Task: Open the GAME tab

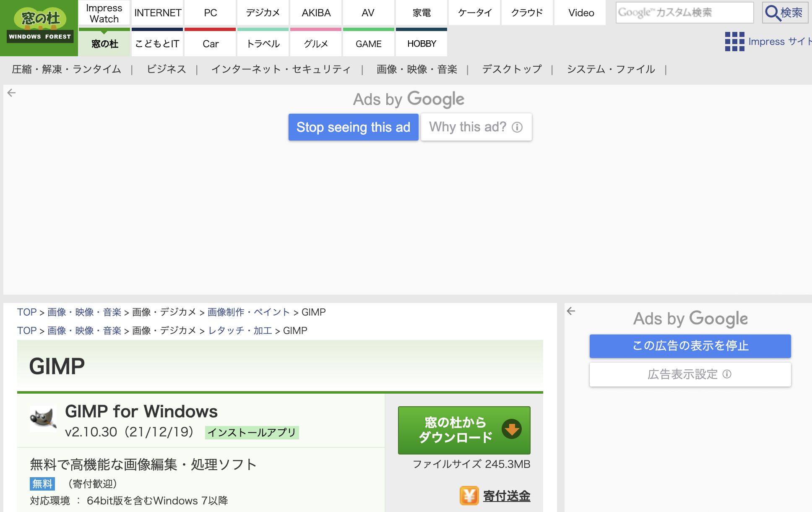Action: tap(369, 43)
